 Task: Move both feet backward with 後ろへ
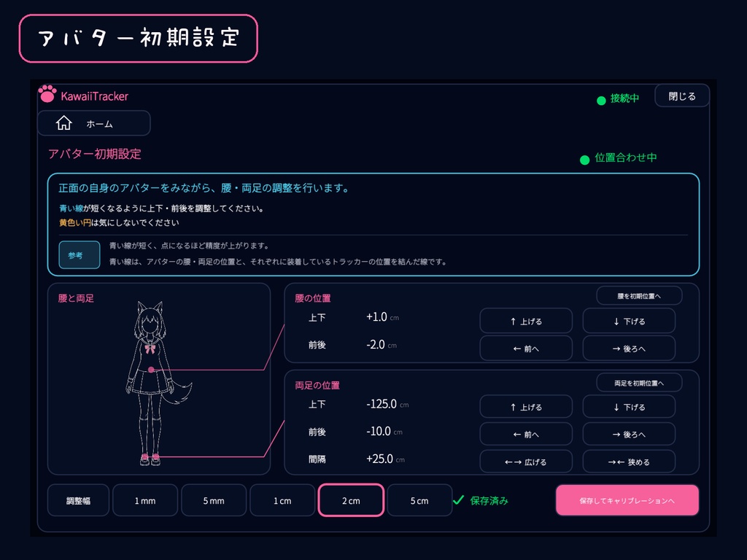[x=629, y=435]
